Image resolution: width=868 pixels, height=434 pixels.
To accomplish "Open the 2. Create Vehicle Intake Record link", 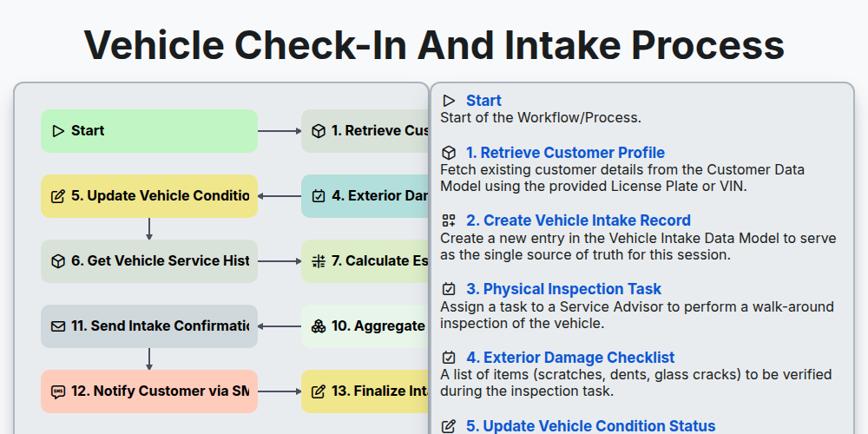I will pyautogui.click(x=578, y=220).
